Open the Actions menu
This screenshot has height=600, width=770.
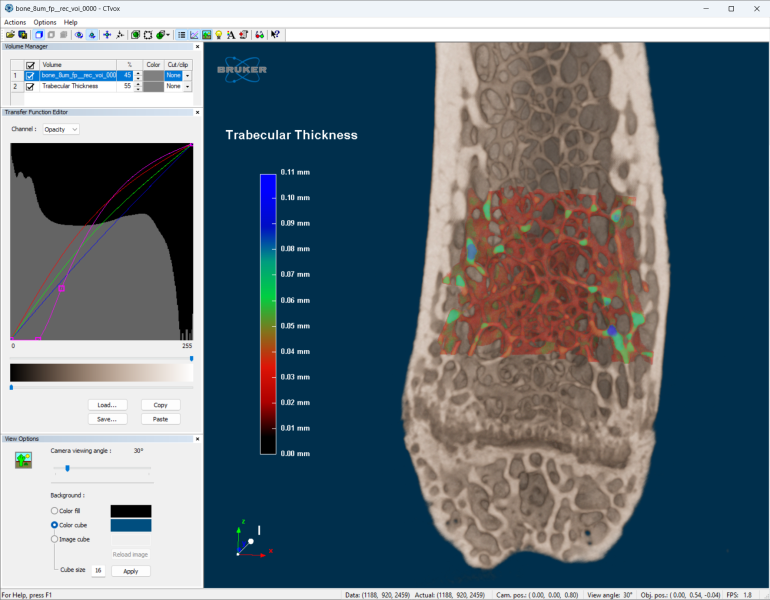coord(15,22)
